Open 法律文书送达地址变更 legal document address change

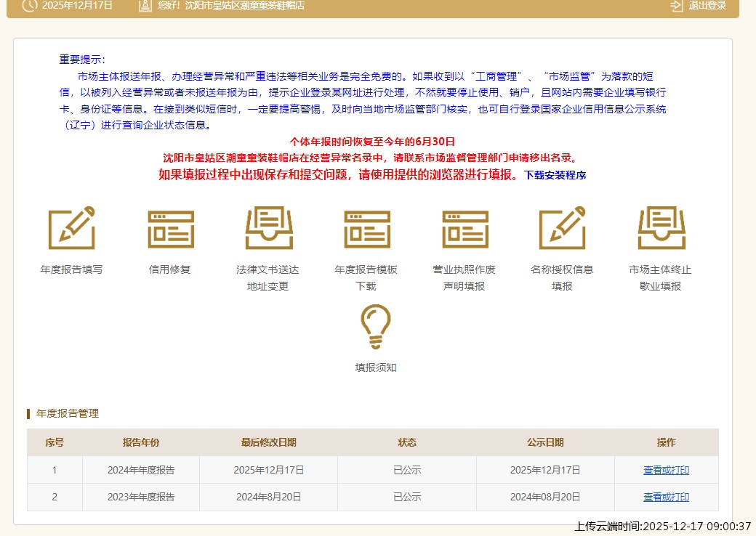(x=268, y=228)
